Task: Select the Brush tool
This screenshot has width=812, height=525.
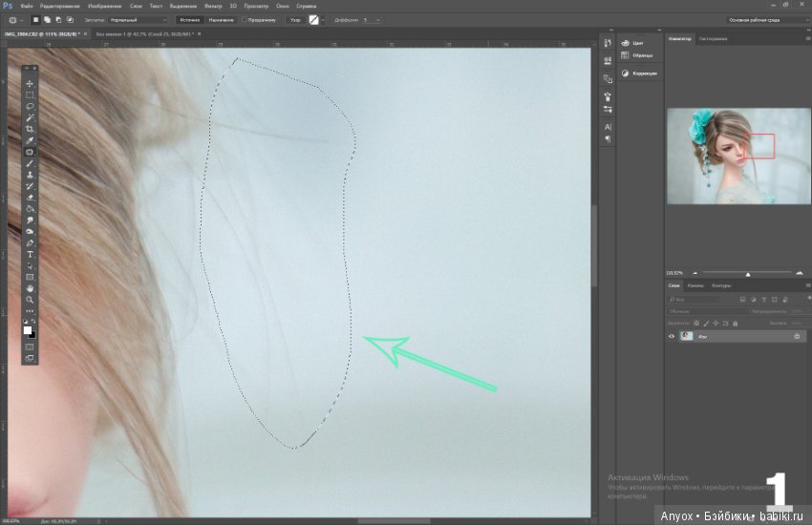Action: point(30,163)
